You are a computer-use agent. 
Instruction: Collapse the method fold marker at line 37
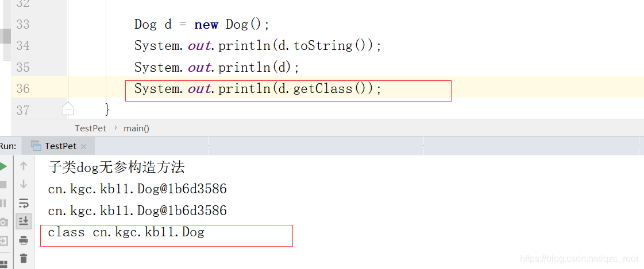click(x=68, y=110)
